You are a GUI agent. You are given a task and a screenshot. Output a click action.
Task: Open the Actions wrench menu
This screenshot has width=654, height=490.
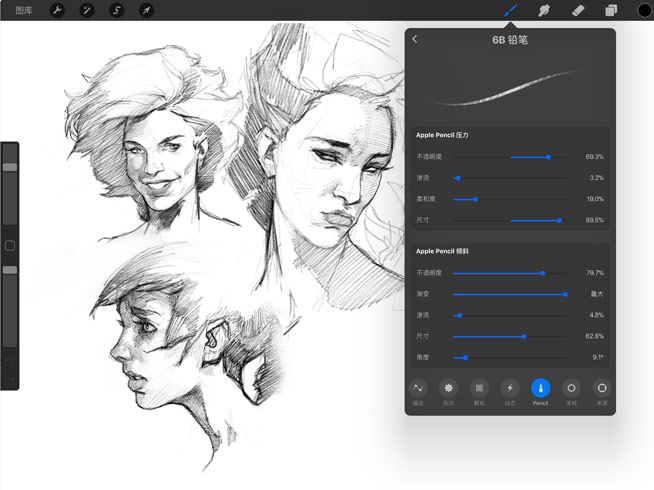(x=57, y=10)
